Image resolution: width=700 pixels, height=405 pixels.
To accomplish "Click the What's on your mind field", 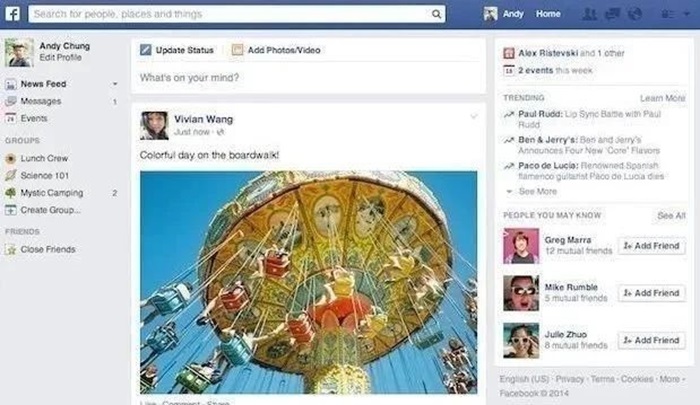I will (308, 78).
